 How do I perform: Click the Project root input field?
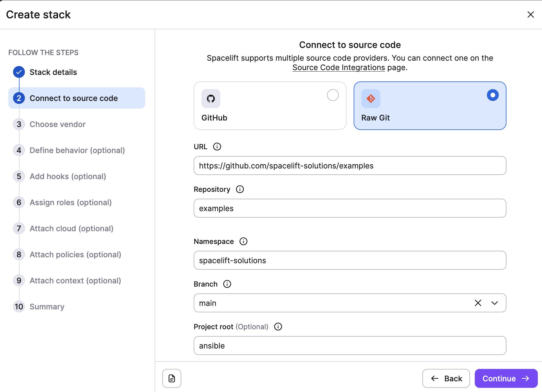click(x=350, y=346)
